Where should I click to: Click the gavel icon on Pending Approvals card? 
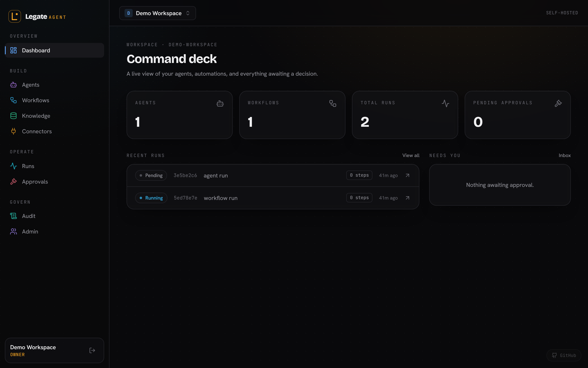[558, 103]
